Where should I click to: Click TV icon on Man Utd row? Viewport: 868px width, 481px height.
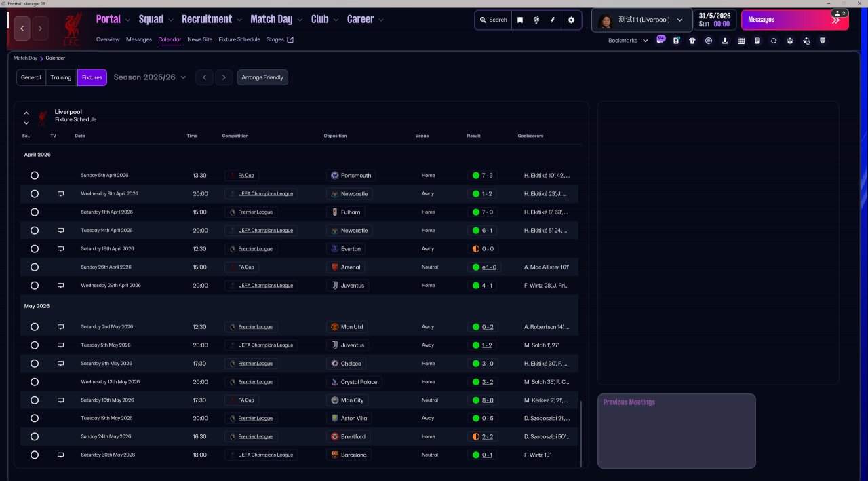coord(60,327)
